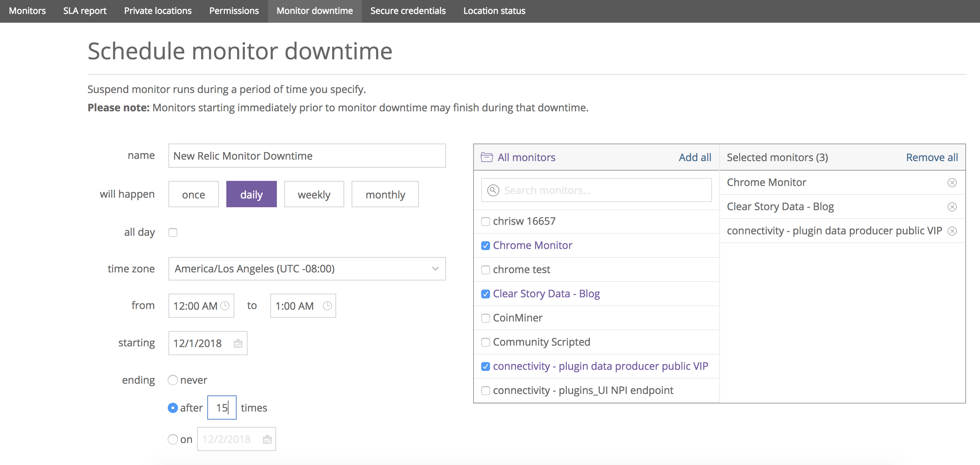Remove Clear Story Data - Blog from selected
The image size is (980, 465).
tap(952, 207)
